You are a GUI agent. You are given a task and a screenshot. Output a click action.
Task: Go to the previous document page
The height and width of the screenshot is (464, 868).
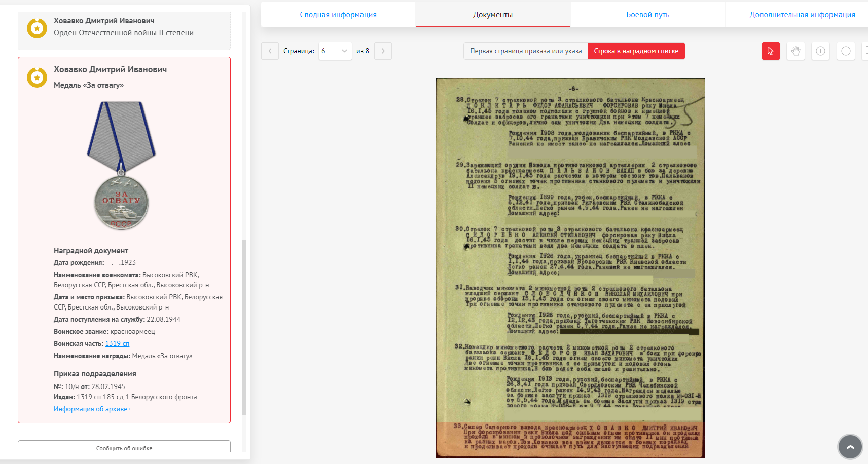(x=270, y=51)
